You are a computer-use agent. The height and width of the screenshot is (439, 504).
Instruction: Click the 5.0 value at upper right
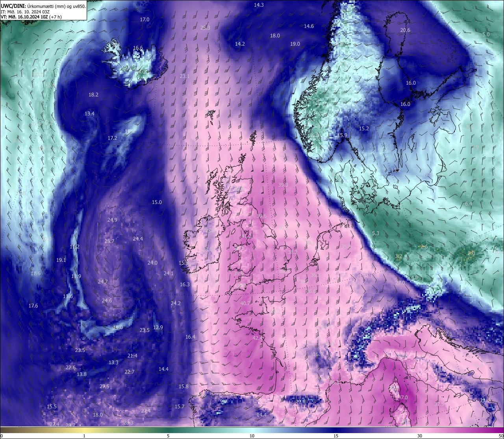point(486,34)
